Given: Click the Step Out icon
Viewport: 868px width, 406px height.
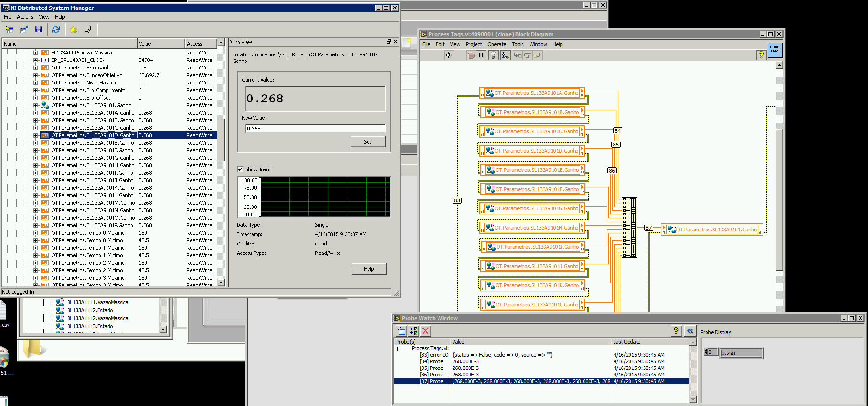Looking at the screenshot, I should coord(538,55).
